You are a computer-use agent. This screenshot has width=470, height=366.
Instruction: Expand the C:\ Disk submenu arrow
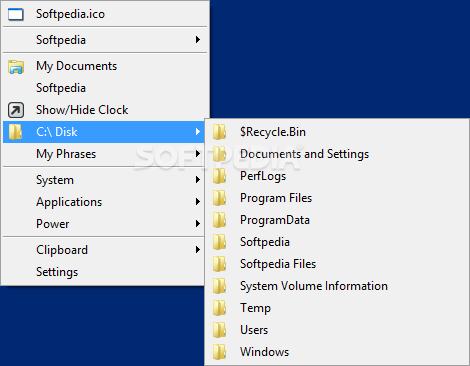[198, 132]
